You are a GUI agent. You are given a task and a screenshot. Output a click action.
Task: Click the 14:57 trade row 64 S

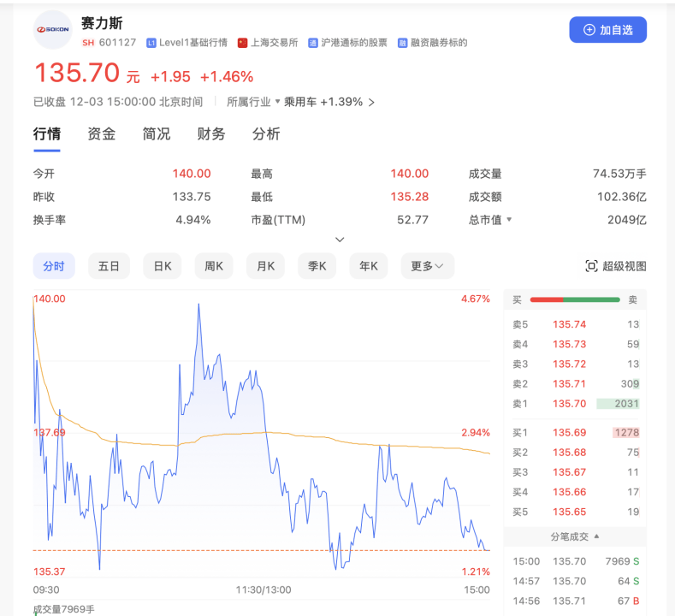click(576, 581)
